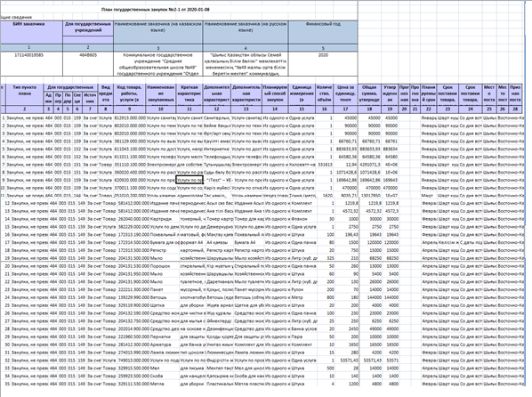Select header 'Единица измерения'
The height and width of the screenshot is (397, 532).
302,94
